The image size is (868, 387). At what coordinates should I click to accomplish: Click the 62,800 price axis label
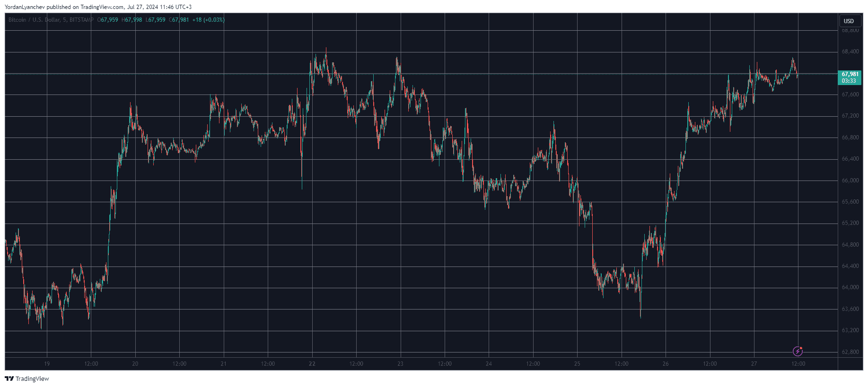coord(850,352)
